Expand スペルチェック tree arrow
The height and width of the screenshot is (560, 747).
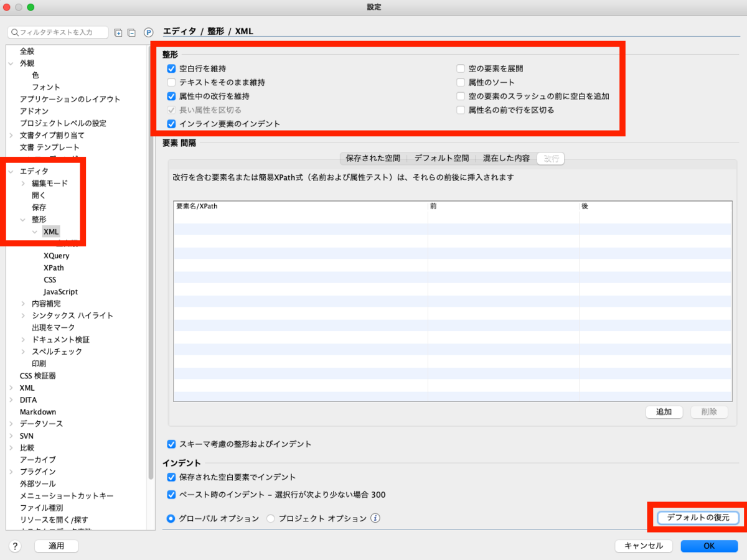point(23,352)
